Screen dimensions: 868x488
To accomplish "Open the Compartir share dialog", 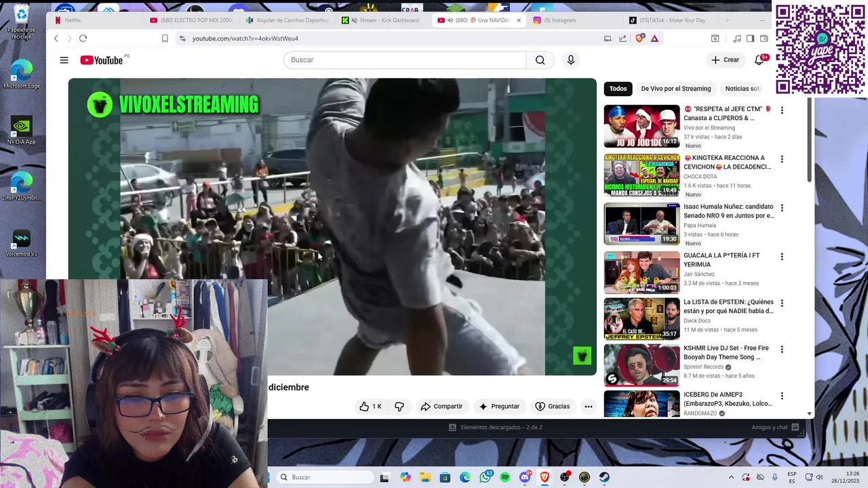I will [x=441, y=407].
